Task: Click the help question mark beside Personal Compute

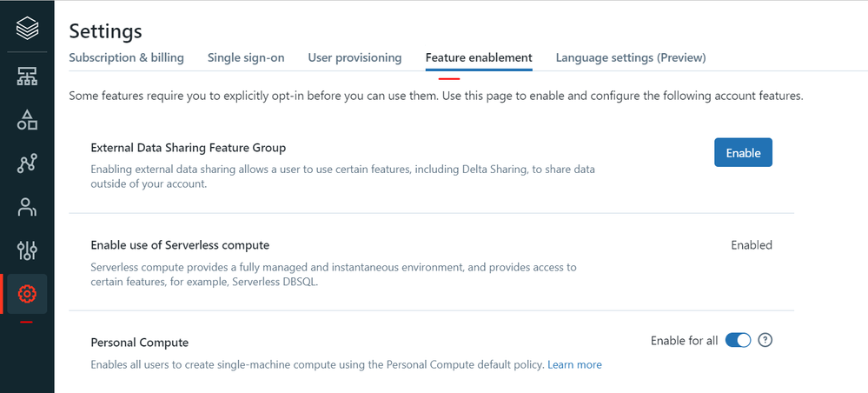Action: (x=765, y=340)
